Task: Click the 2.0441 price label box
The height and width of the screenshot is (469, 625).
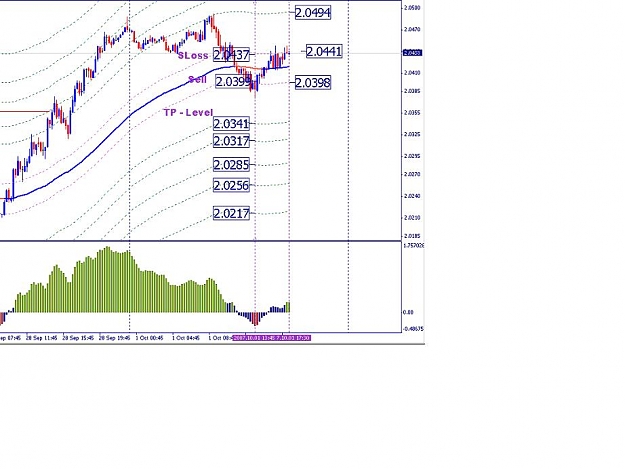Action: coord(324,51)
